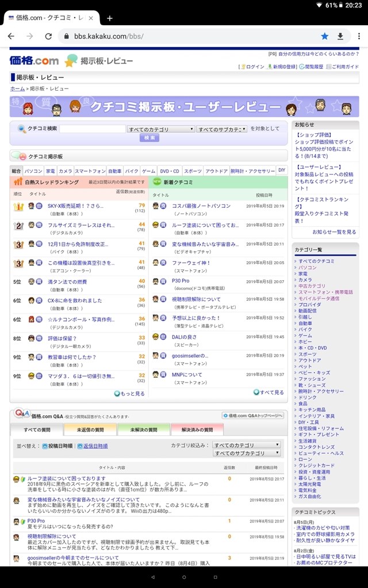Open the Q&A すべてのカテゴリ filter dropdown
This screenshot has width=368, height=588.
tap(246, 445)
